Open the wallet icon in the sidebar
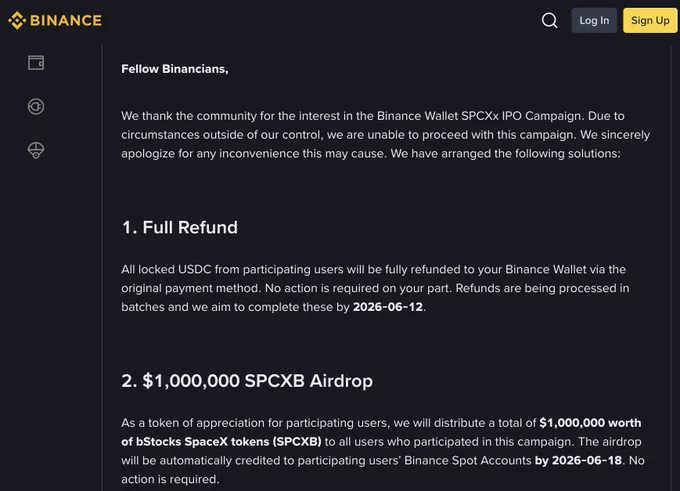The height and width of the screenshot is (491, 680). coord(36,62)
